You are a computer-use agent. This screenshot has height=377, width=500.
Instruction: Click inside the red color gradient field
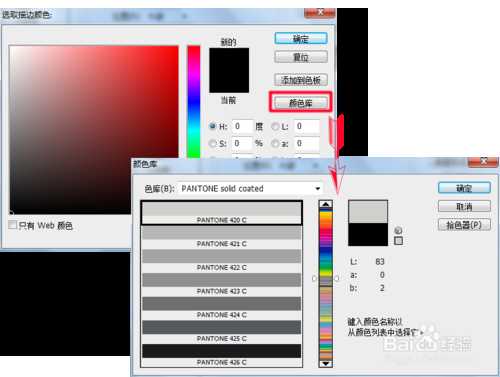point(94,129)
